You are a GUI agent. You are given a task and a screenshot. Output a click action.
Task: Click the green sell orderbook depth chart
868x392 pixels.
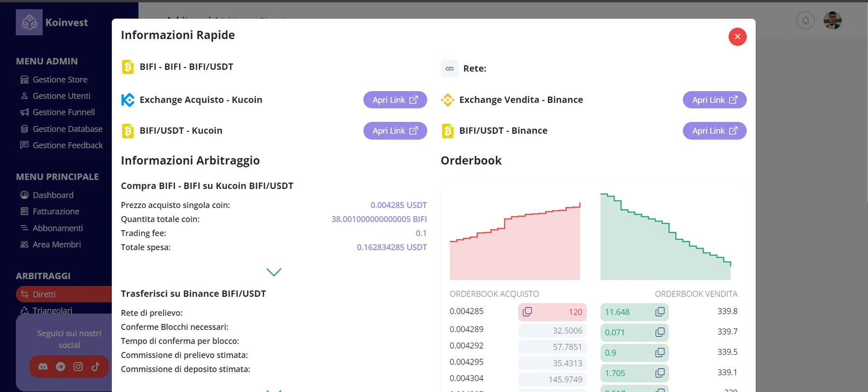[x=665, y=237]
